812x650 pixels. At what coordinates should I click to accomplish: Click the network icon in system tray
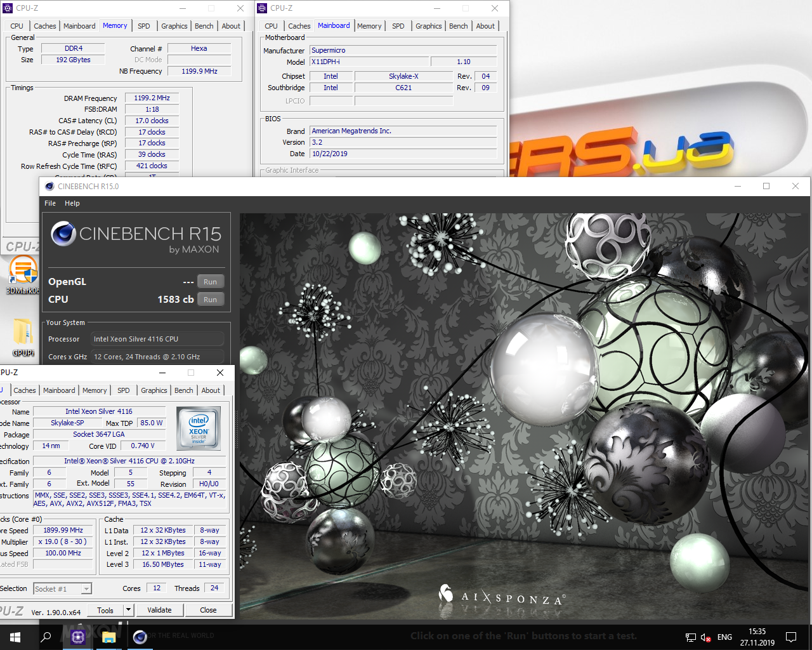(x=691, y=637)
